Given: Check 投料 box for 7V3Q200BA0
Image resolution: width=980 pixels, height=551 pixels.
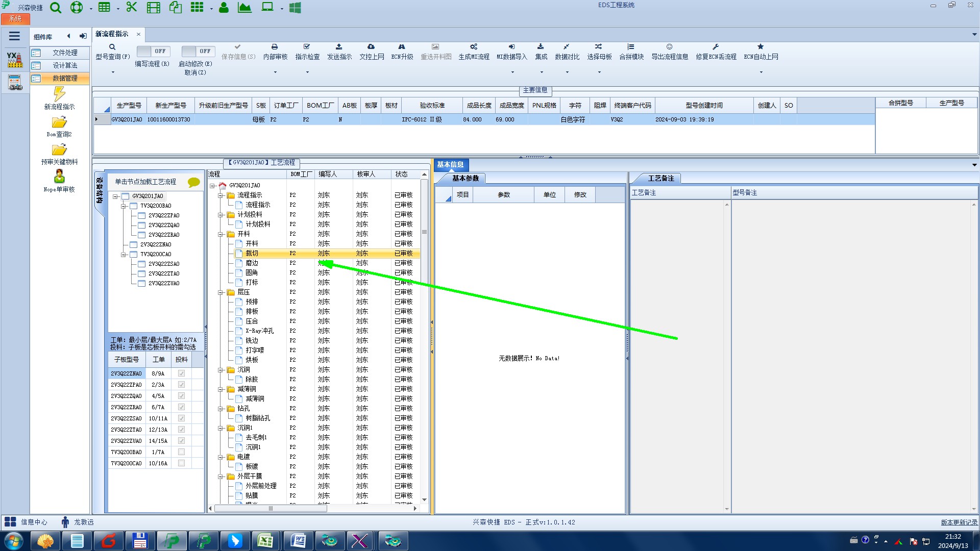Looking at the screenshot, I should (x=181, y=452).
